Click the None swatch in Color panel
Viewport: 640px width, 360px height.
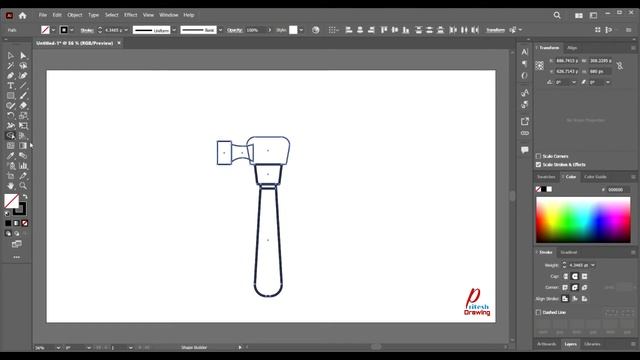tap(538, 189)
